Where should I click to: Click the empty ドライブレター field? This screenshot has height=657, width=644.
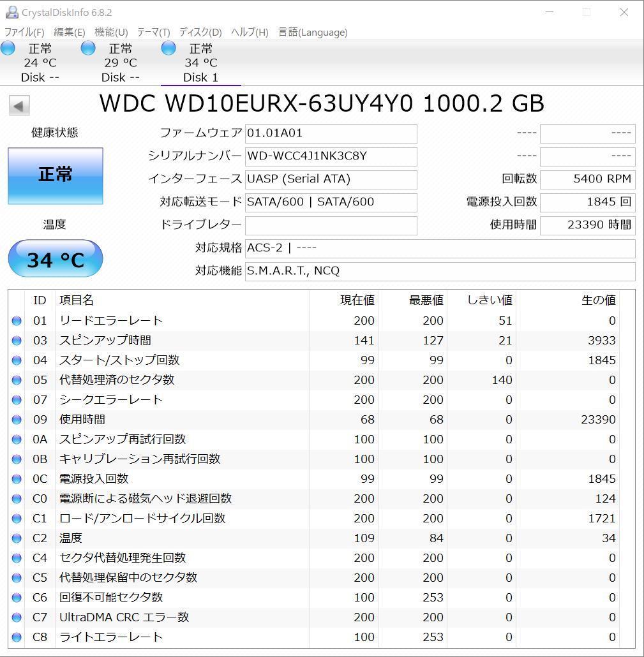click(331, 225)
